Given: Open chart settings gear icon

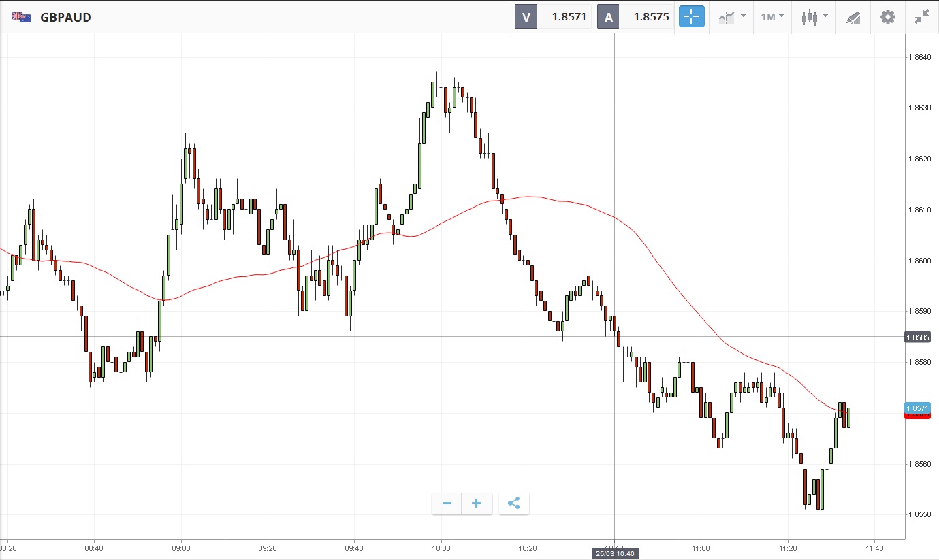Looking at the screenshot, I should [888, 17].
